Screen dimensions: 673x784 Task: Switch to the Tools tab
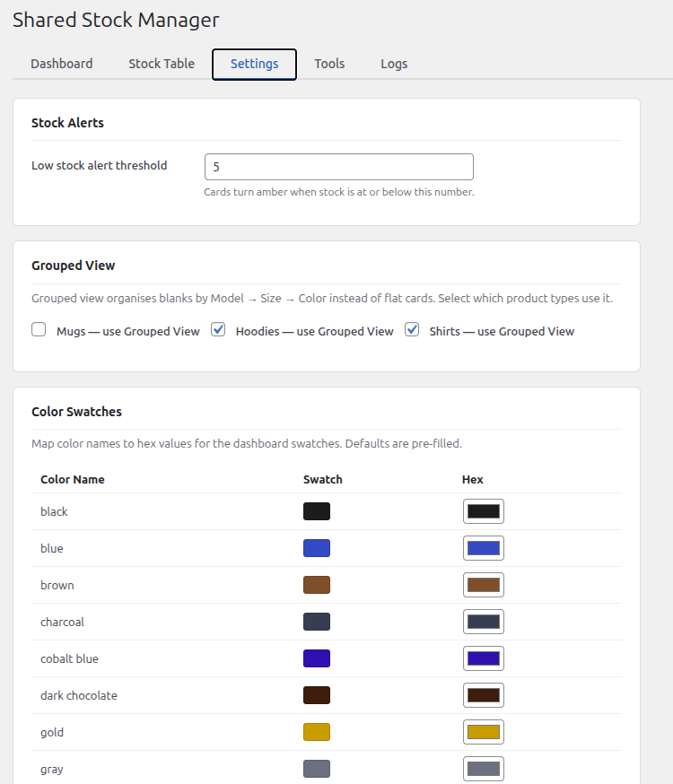coord(329,64)
